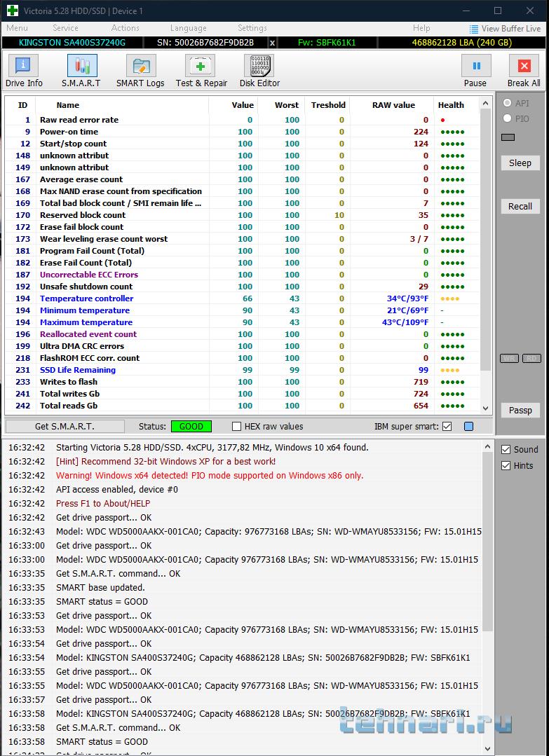Disable the Hints checkbox
Image resolution: width=549 pixels, height=756 pixels.
(x=506, y=465)
